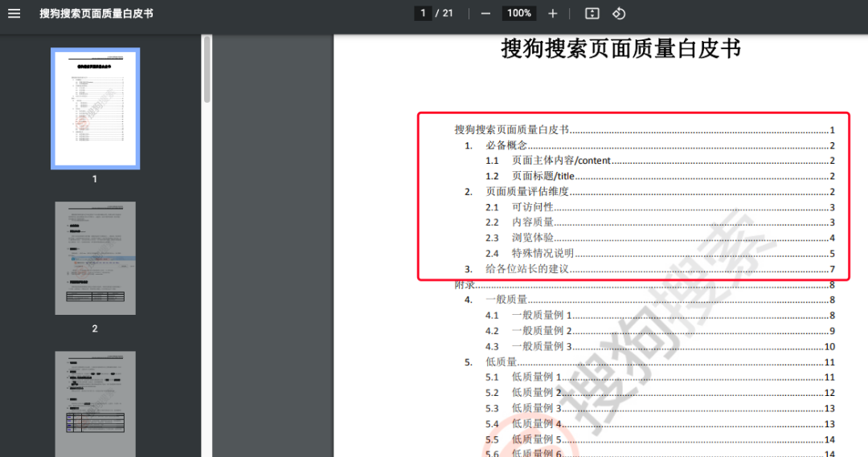The width and height of the screenshot is (868, 457).
Task: Toggle the sidebar with the hamburger menu icon
Action: pyautogui.click(x=14, y=14)
